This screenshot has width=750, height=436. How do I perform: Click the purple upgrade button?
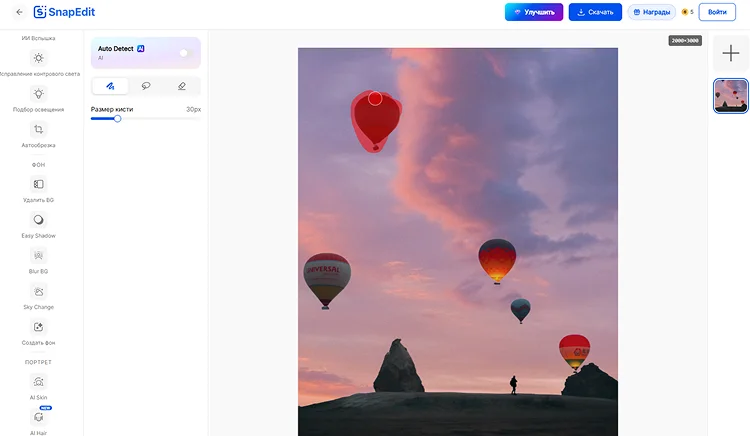click(534, 12)
